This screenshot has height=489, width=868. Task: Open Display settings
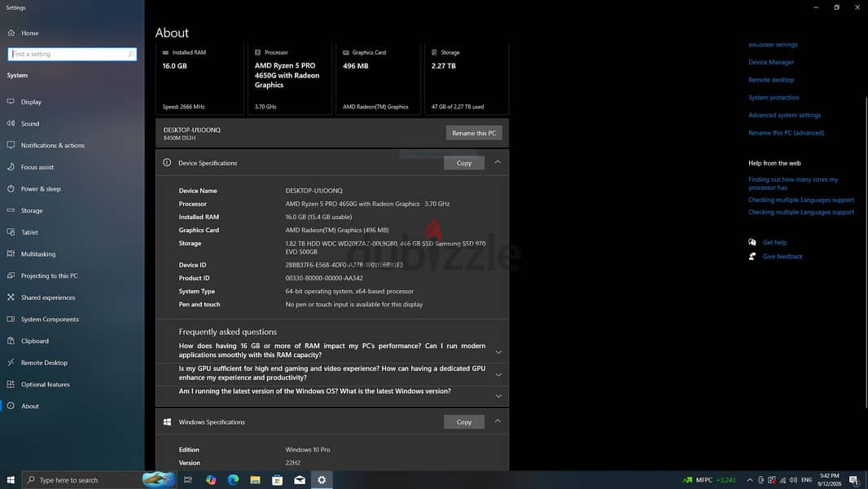(31, 102)
